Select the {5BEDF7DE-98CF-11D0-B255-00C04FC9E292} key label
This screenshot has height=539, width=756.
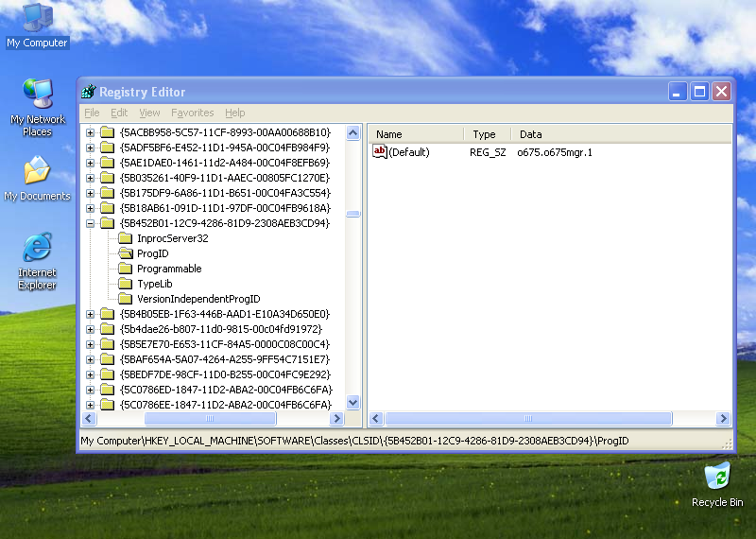click(x=225, y=374)
